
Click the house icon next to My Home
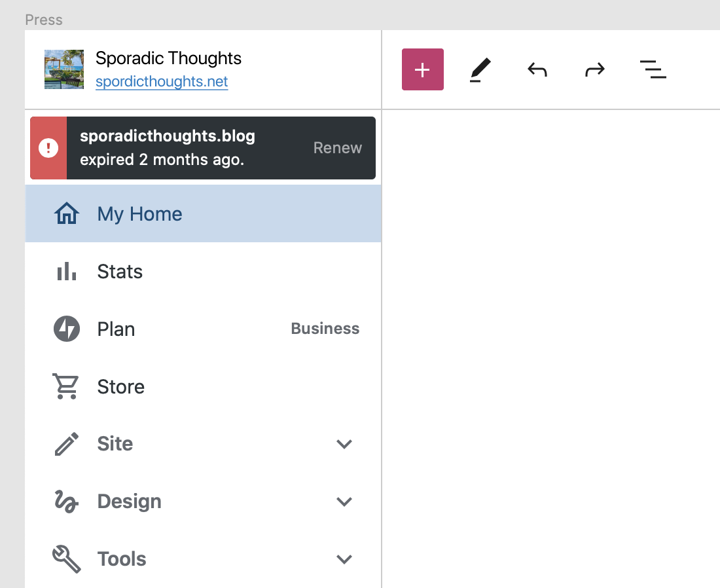click(67, 213)
